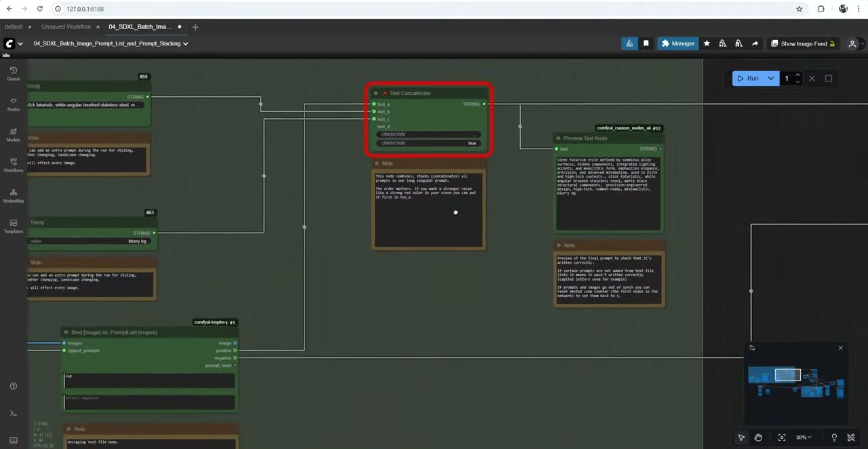Toggle link visibility icon in canvas toolbar

851,437
